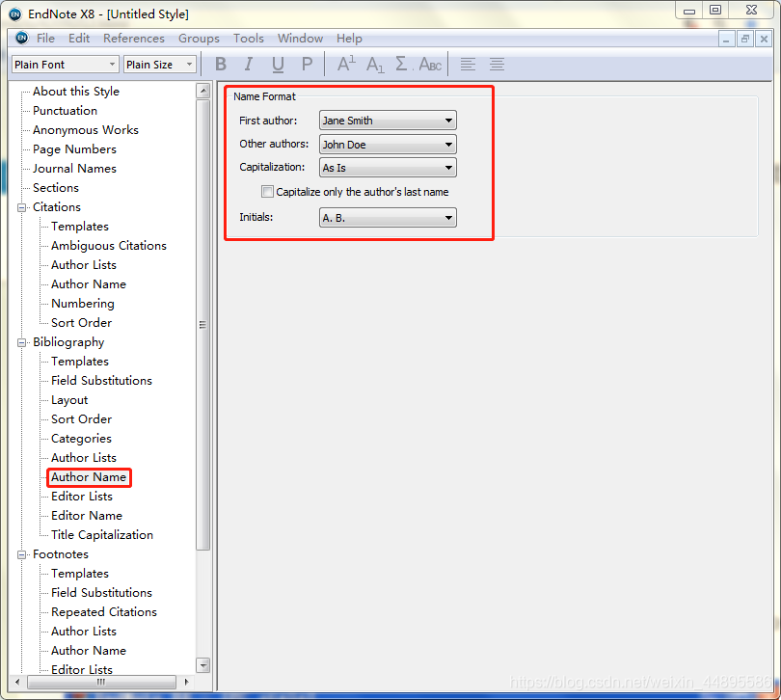The image size is (781, 700).
Task: Click tree vertical scrollbar thumb
Action: (202, 325)
